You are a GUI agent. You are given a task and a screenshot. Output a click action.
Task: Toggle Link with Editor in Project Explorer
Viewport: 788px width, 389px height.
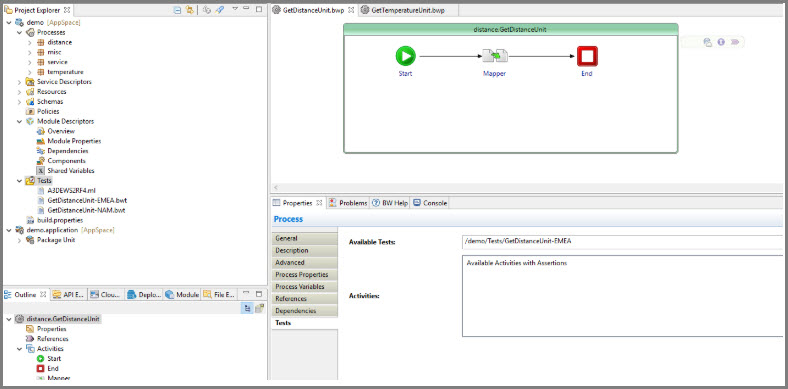click(189, 10)
